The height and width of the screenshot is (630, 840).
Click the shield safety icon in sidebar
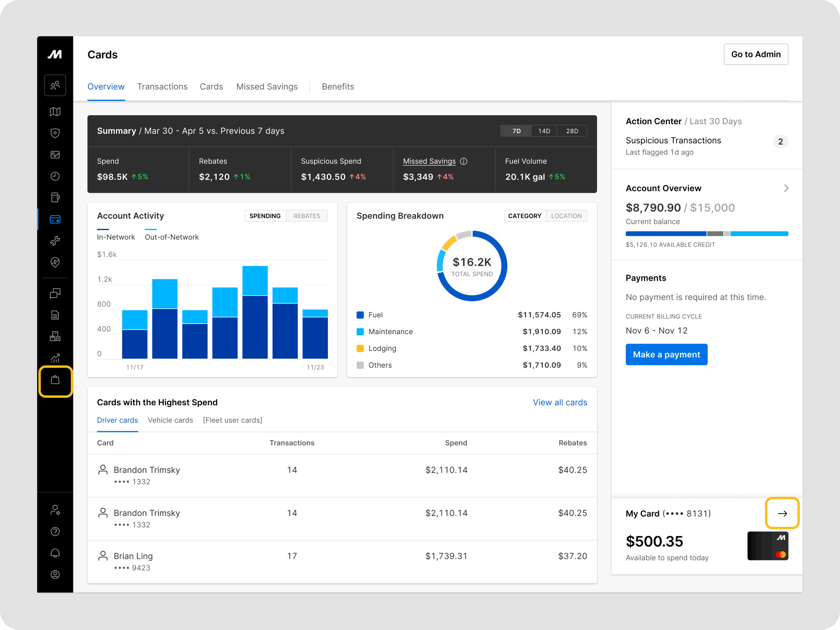(x=55, y=133)
